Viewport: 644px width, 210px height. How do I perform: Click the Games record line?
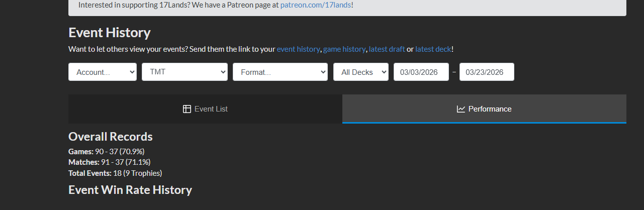(107, 151)
